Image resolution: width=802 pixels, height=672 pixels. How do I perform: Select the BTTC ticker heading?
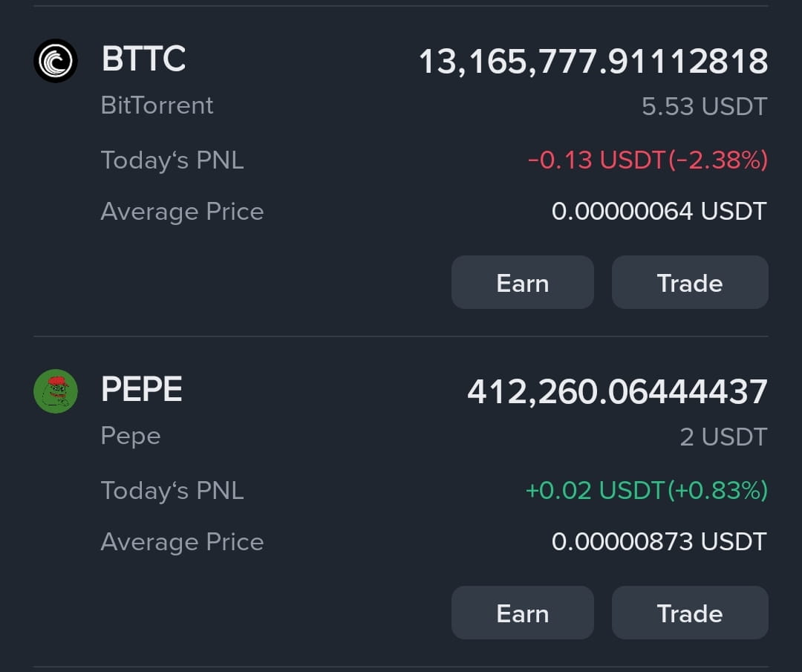143,59
